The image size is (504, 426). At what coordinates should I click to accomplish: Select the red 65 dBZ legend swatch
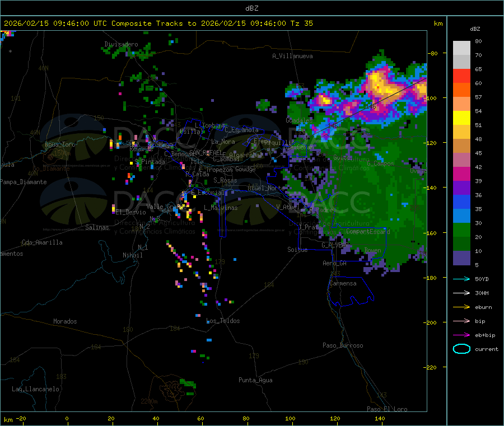pos(461,76)
